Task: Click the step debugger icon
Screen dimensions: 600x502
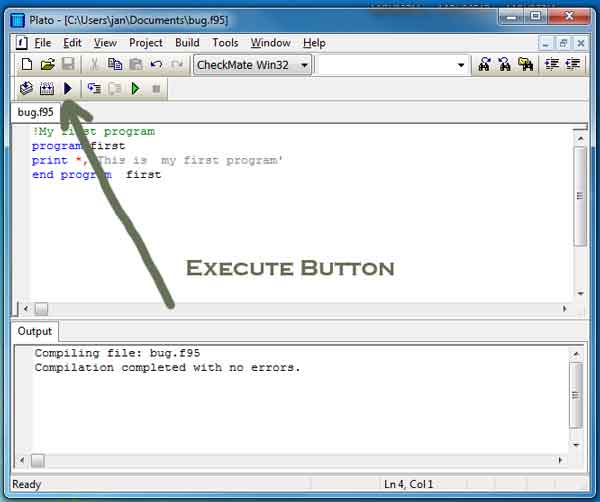Action: click(x=94, y=88)
